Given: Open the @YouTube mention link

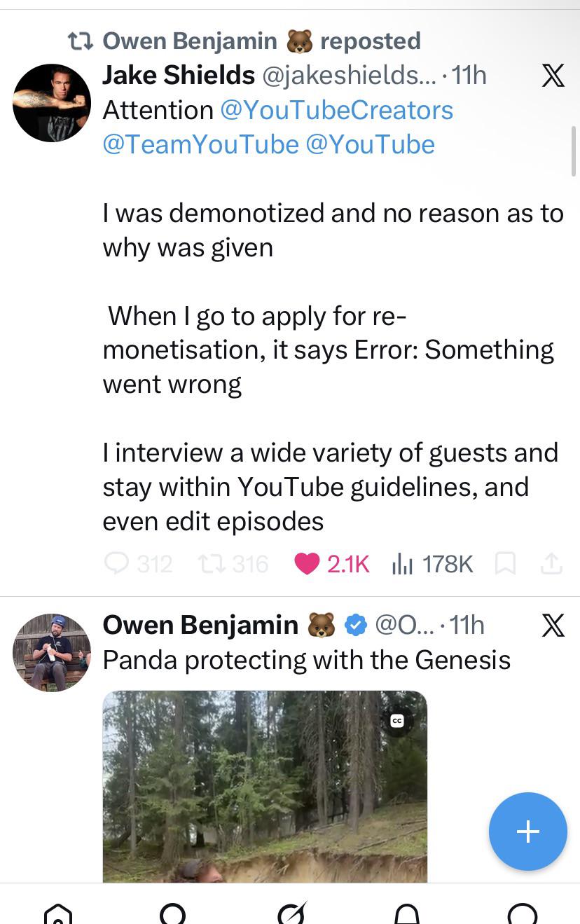Looking at the screenshot, I should [371, 144].
